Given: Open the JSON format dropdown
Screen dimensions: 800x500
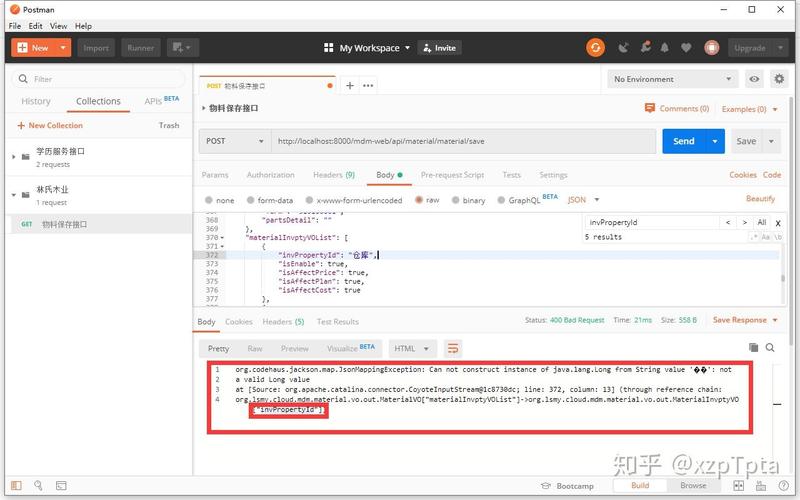Looking at the screenshot, I should [x=583, y=200].
